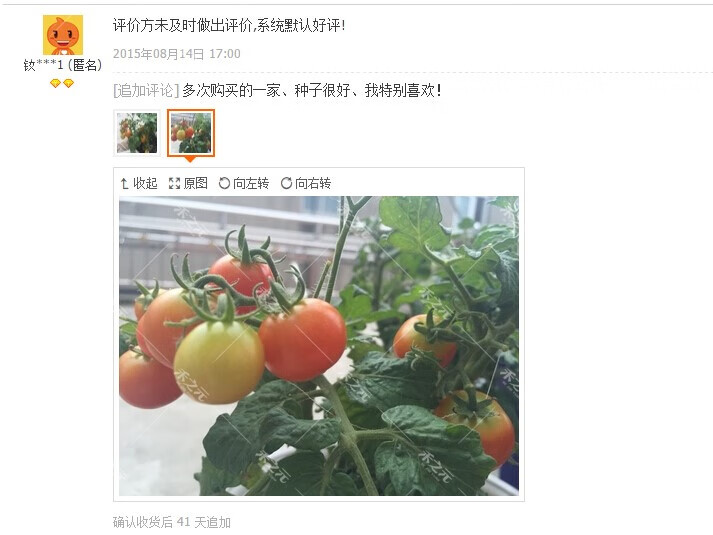
Task: Click the rotate left (向左转) icon
Action: point(224,183)
